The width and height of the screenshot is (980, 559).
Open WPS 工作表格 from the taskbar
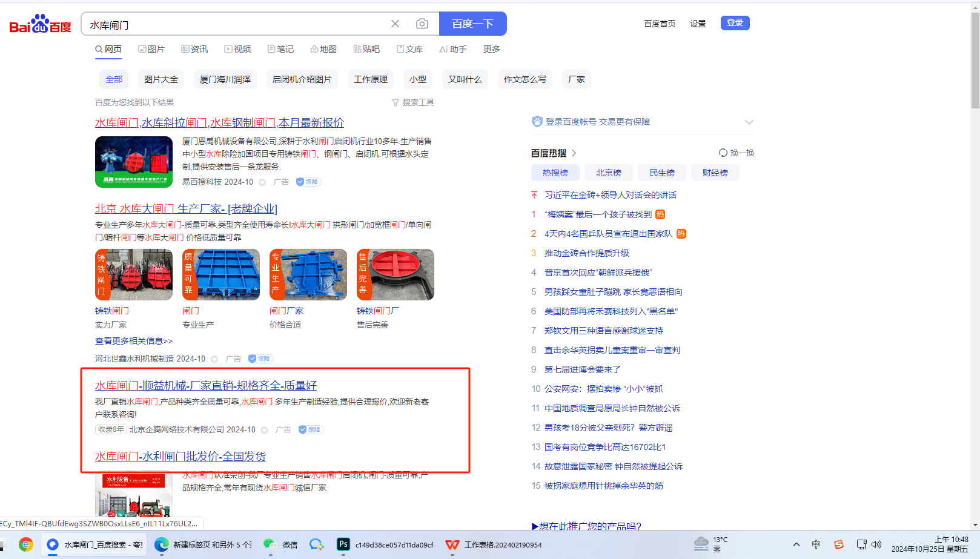point(494,544)
